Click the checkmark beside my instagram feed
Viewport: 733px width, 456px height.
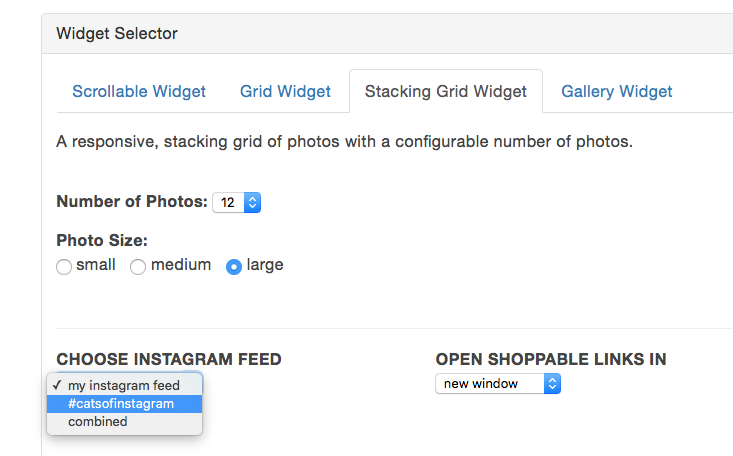tap(57, 385)
